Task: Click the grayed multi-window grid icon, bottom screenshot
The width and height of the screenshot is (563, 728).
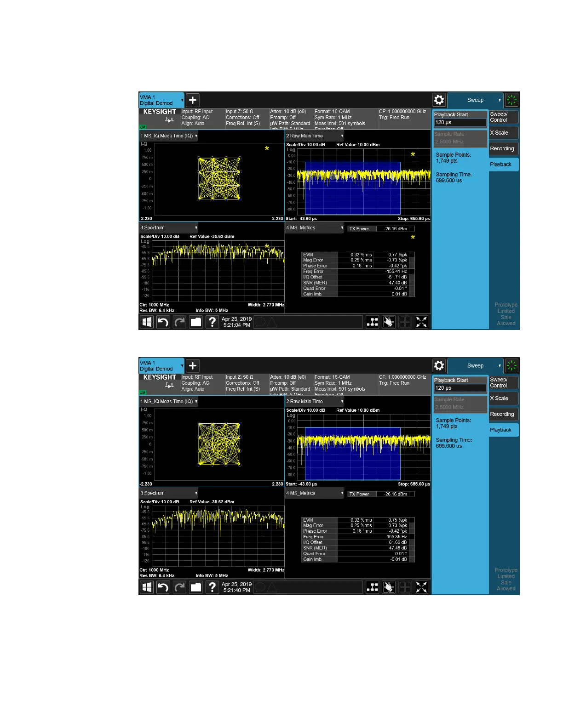Action: (x=405, y=587)
